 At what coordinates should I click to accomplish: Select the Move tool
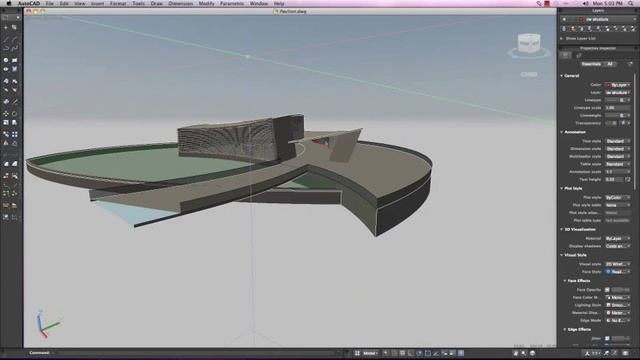coord(6,113)
